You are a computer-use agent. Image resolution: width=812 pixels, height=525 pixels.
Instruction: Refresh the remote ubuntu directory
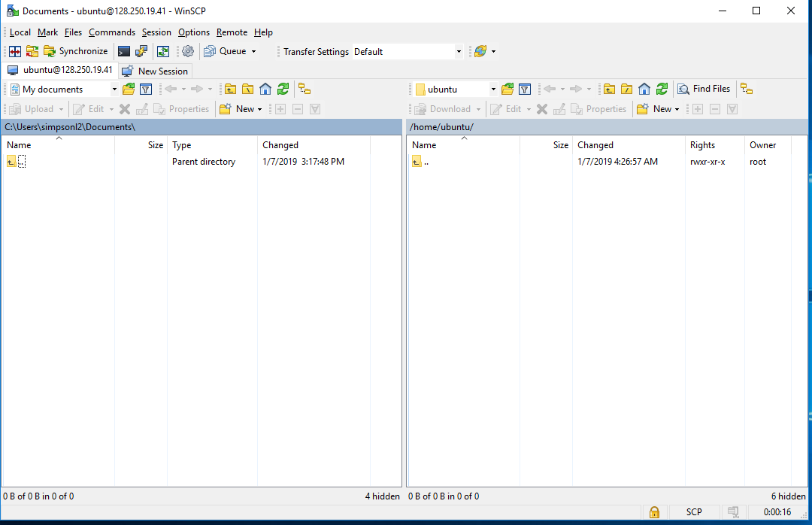pyautogui.click(x=662, y=89)
